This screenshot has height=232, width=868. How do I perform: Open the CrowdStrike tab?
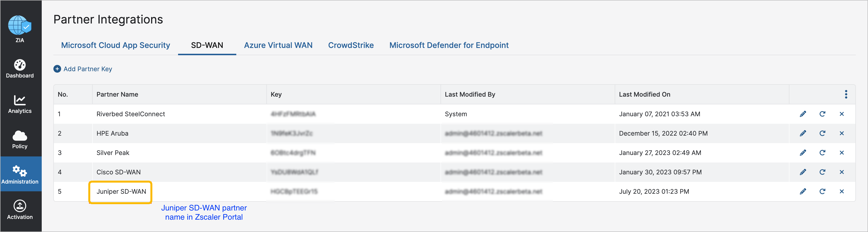pyautogui.click(x=351, y=45)
